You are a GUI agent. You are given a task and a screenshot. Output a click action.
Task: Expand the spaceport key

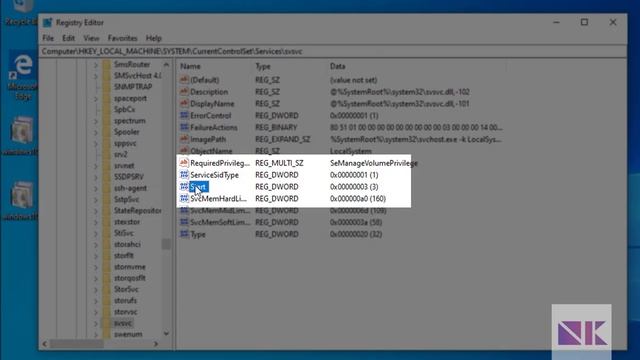[96, 98]
